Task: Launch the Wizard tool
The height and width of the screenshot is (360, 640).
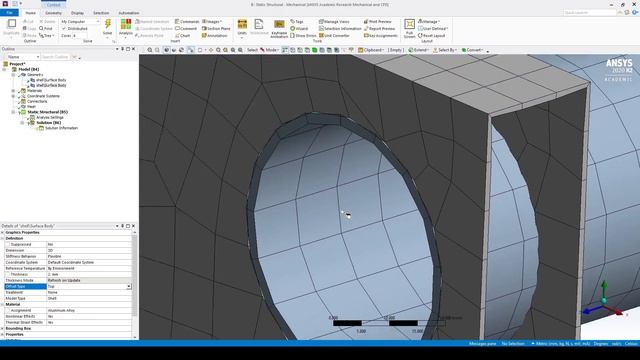Action: (299, 29)
